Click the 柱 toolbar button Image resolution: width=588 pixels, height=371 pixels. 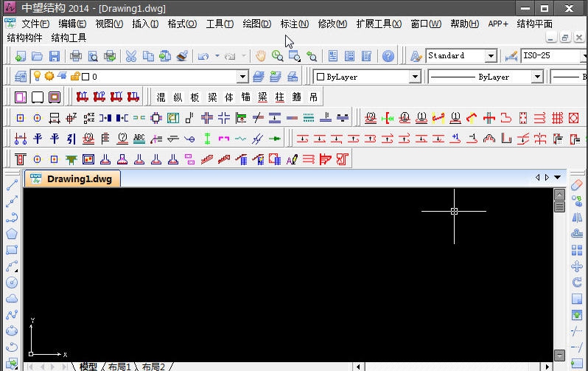click(x=280, y=97)
